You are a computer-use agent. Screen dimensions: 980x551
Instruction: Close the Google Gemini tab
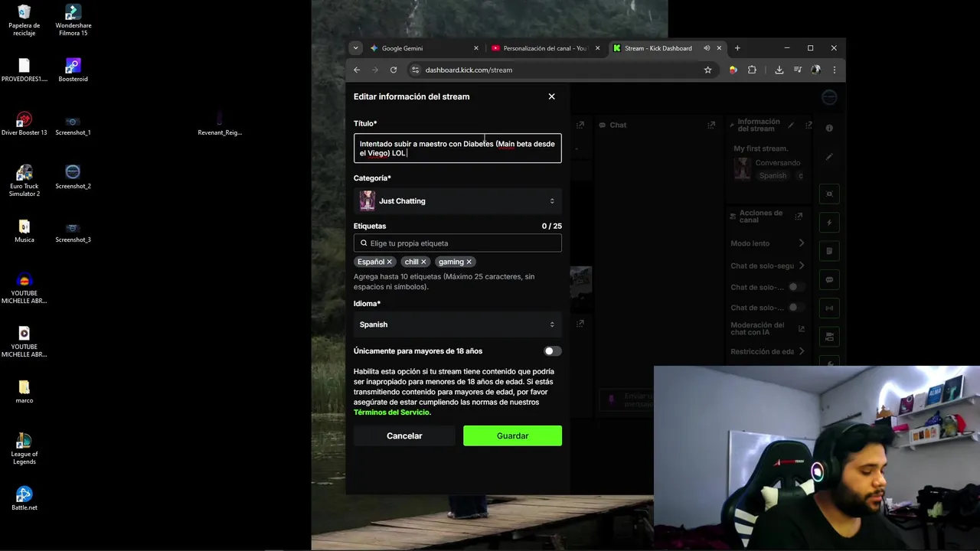(x=475, y=48)
